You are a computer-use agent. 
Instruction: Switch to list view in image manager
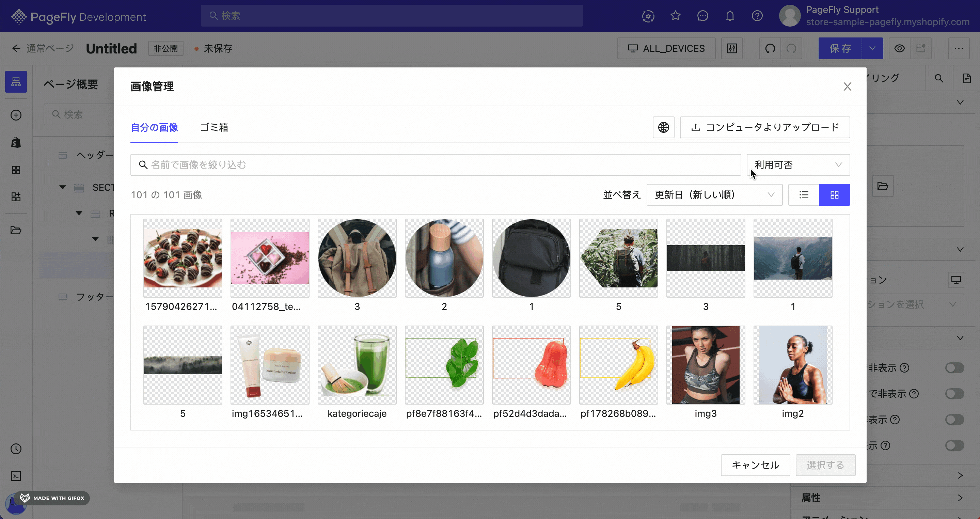coord(804,195)
